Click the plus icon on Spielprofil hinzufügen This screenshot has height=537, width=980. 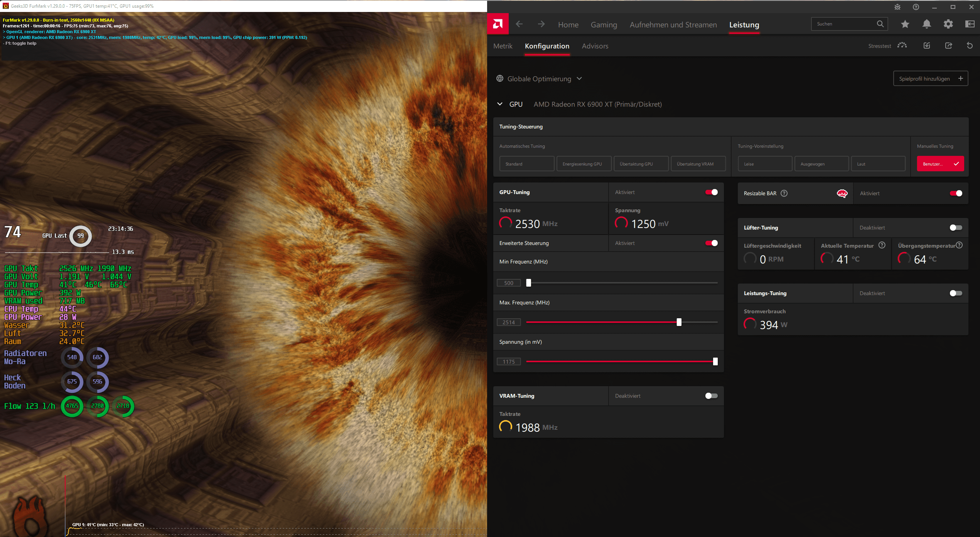[961, 78]
